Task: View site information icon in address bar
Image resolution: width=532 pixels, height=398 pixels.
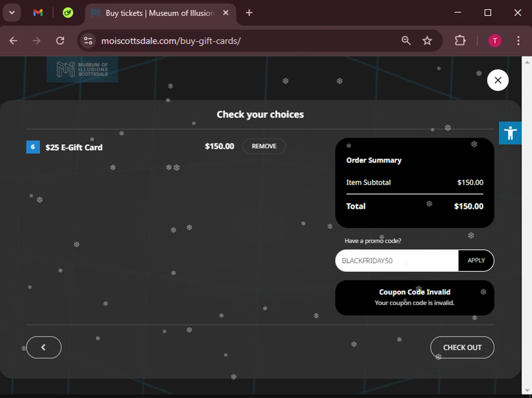Action: tap(88, 41)
